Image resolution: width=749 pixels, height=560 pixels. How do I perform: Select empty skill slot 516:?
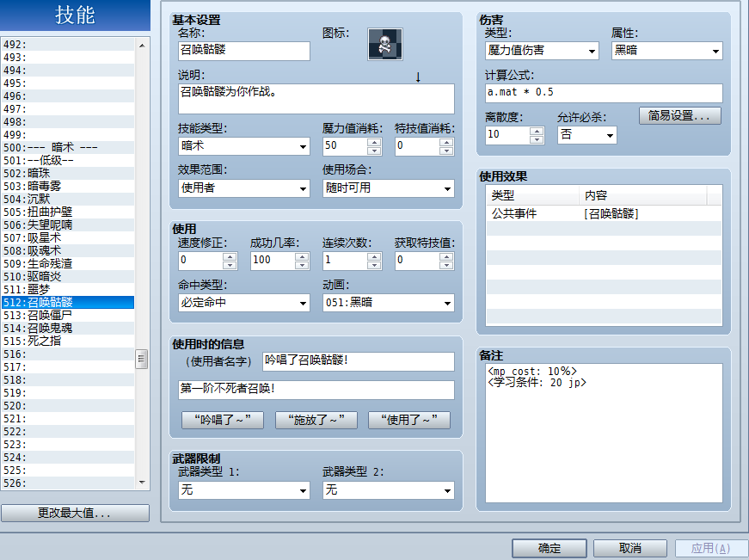(x=68, y=354)
